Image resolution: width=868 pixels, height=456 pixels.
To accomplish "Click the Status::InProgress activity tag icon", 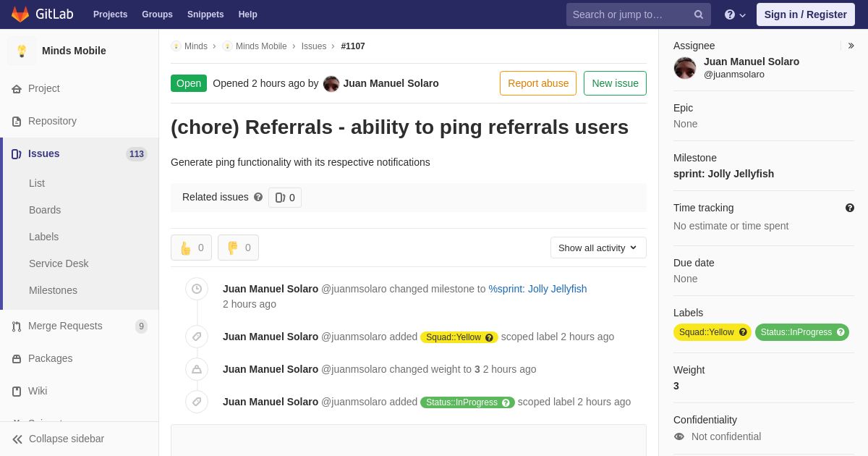I will 197,402.
